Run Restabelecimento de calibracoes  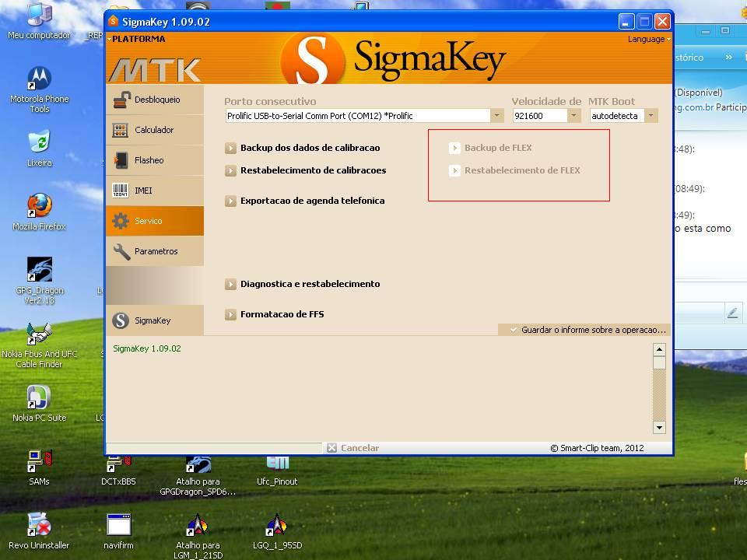(305, 170)
